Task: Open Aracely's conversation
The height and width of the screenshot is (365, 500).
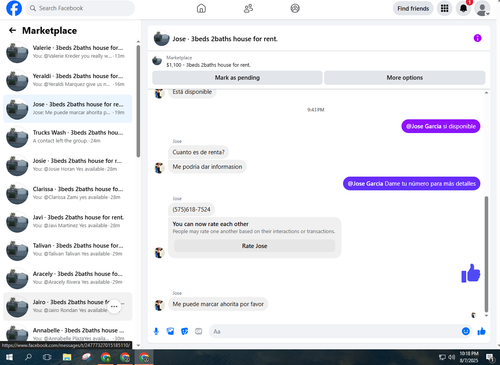Action: click(68, 278)
